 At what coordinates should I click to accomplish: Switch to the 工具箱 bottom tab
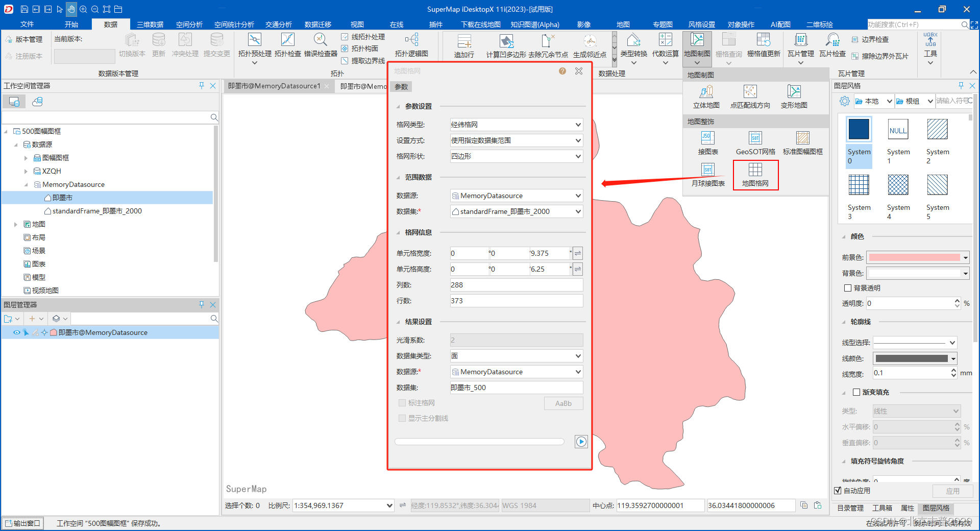[x=882, y=508]
